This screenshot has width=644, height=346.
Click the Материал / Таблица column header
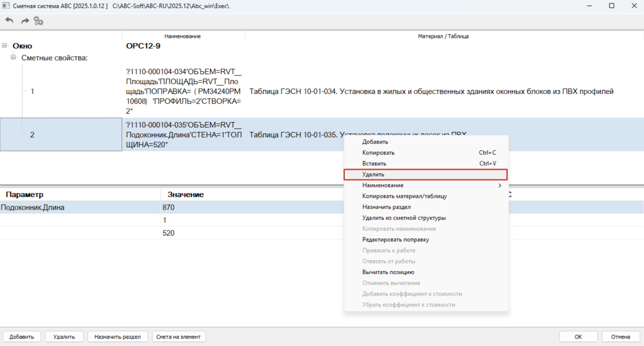pyautogui.click(x=444, y=36)
